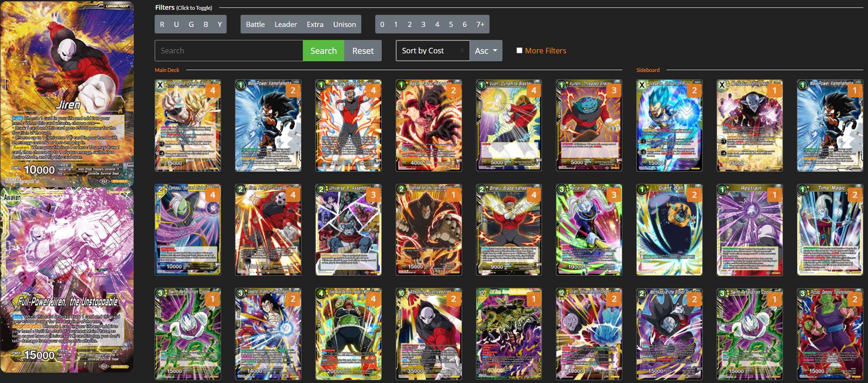Toggle the Battle card type filter
Screen dimensions: 868x383
(x=255, y=25)
